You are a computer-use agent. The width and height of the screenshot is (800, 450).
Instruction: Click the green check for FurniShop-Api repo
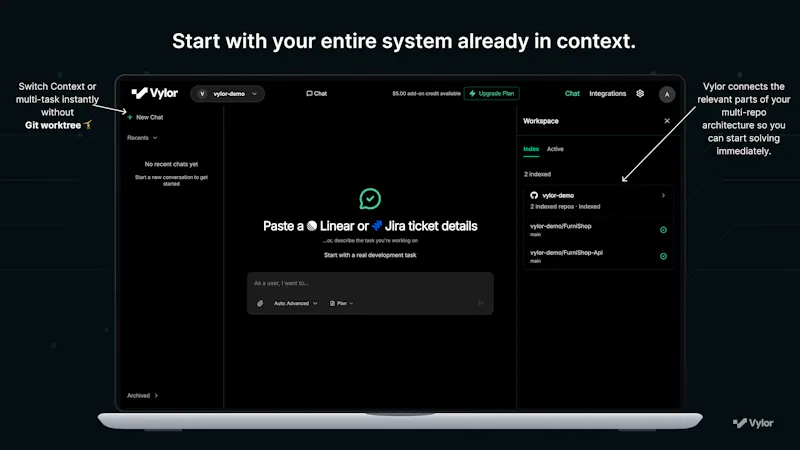[x=663, y=256]
